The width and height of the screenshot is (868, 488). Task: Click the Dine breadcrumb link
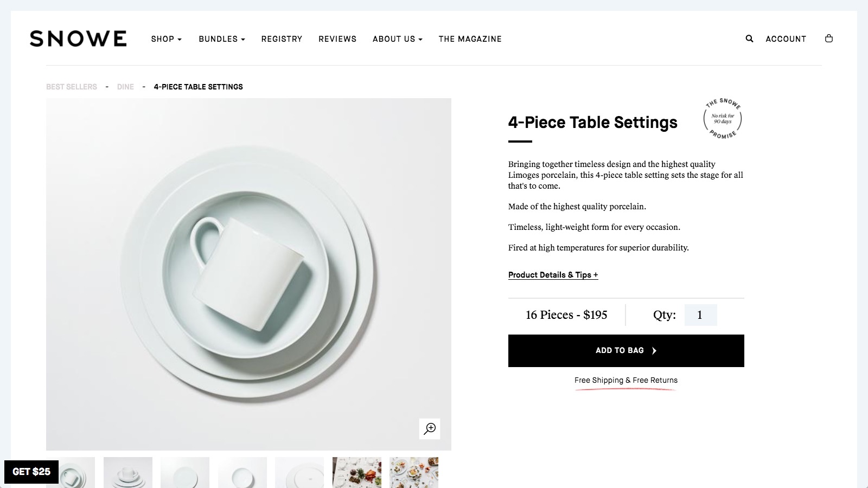[125, 87]
